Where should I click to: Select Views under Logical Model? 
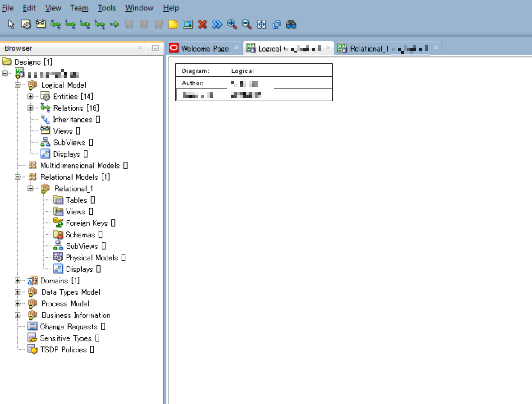point(60,131)
